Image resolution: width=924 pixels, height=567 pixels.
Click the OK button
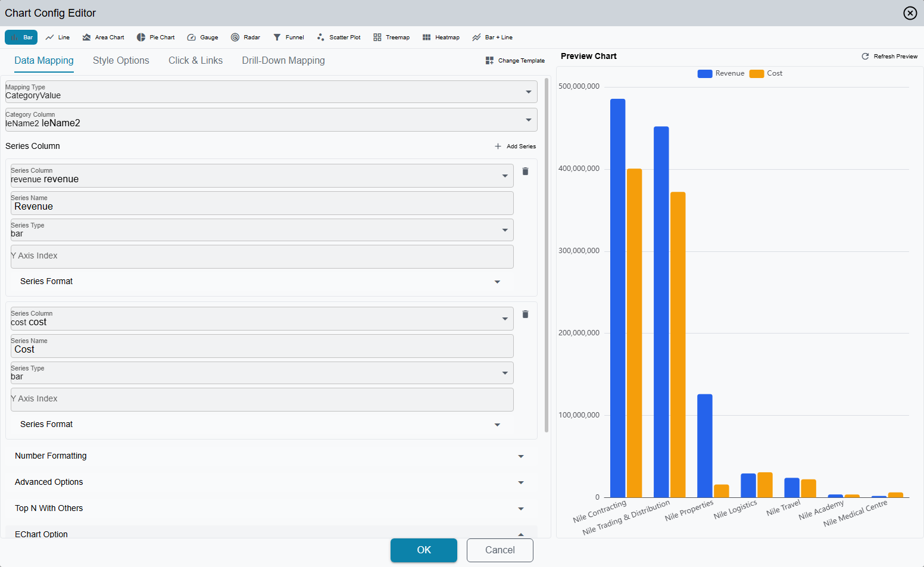[x=424, y=550]
